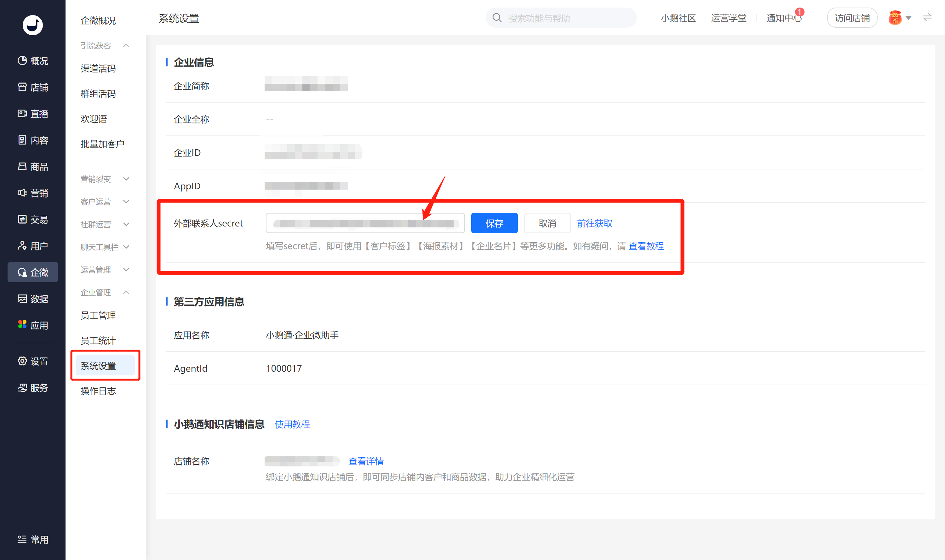Viewport: 945px width, 560px height.
Task: Expand the 运营管理 menu group
Action: [105, 269]
